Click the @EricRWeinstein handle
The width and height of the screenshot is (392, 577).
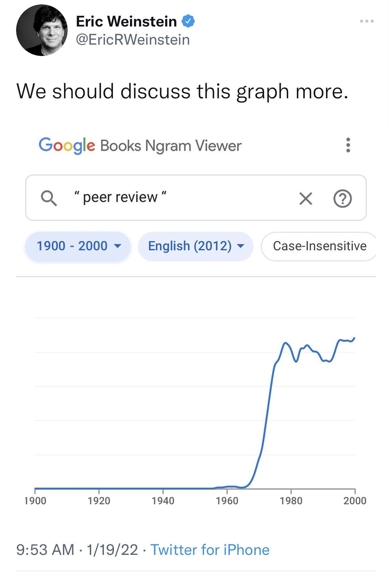pyautogui.click(x=133, y=40)
